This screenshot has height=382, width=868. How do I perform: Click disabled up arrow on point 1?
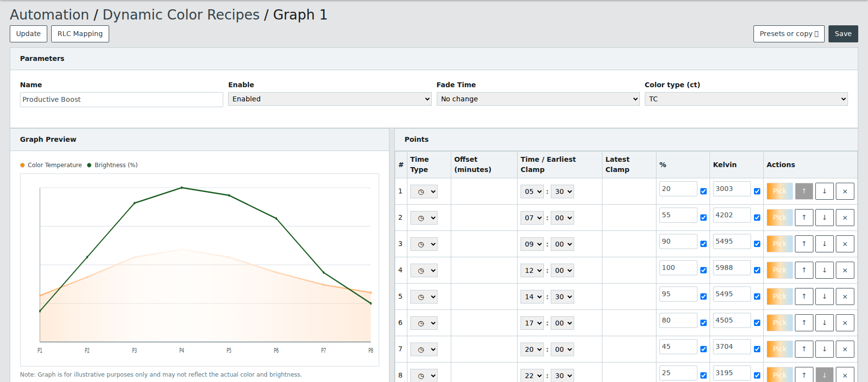pyautogui.click(x=804, y=191)
